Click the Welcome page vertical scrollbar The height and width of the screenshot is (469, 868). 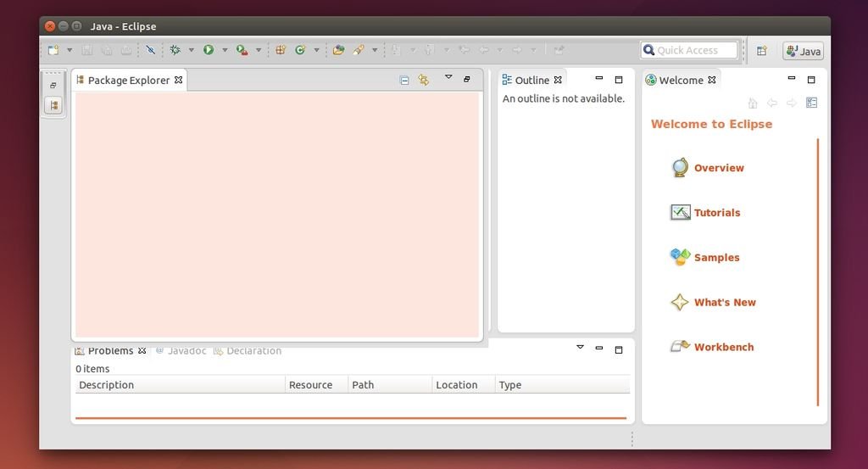[818, 271]
